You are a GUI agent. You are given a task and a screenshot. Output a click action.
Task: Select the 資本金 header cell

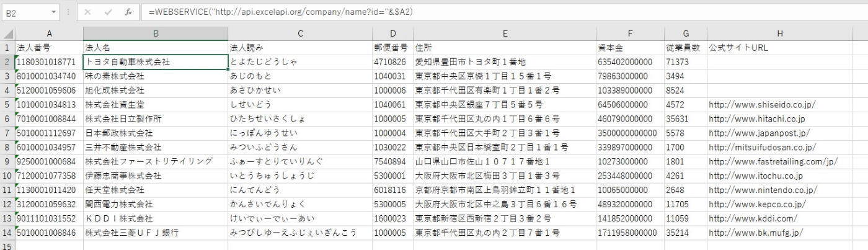[630, 47]
